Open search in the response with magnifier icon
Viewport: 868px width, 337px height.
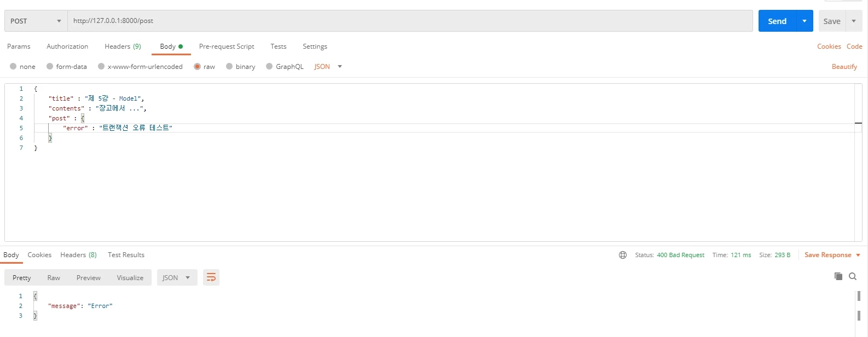click(852, 276)
